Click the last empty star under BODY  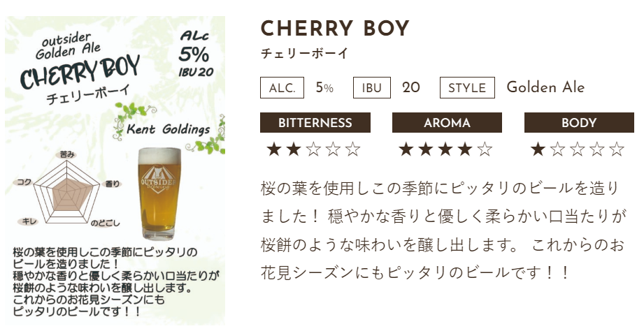coord(616,149)
